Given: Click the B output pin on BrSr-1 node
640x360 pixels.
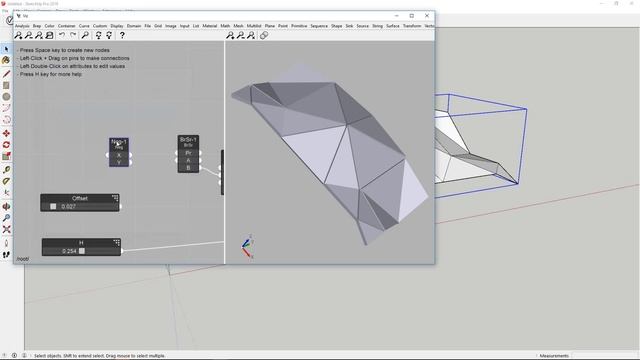Looking at the screenshot, I should point(200,168).
